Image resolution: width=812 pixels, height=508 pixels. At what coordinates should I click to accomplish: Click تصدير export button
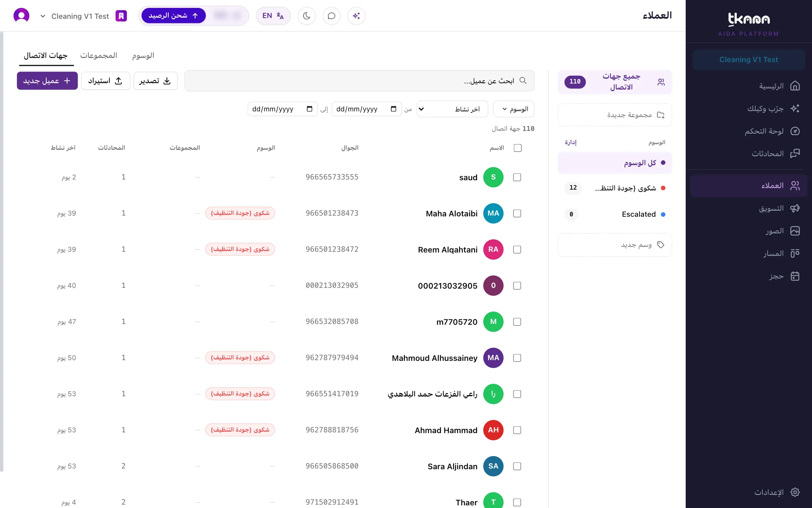pos(155,81)
